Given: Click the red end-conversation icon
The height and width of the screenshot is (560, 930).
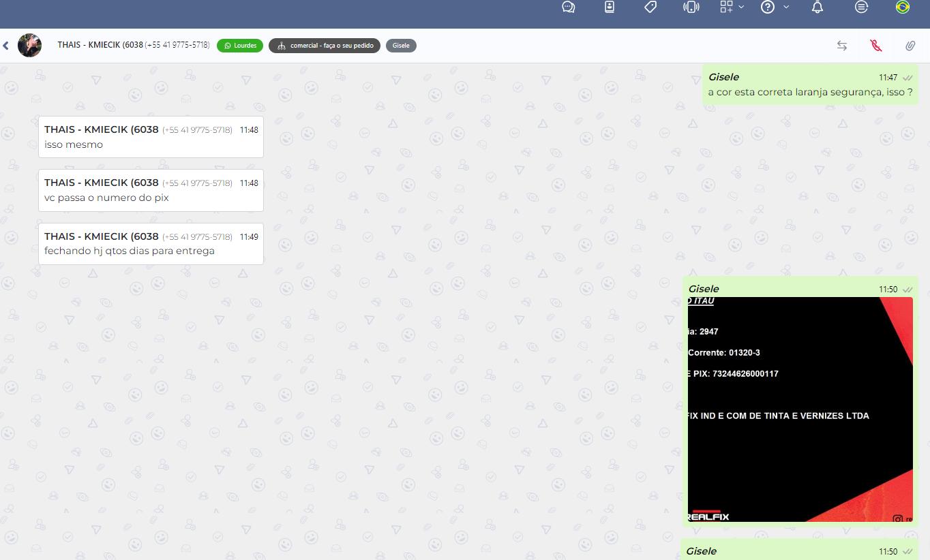Looking at the screenshot, I should [876, 46].
